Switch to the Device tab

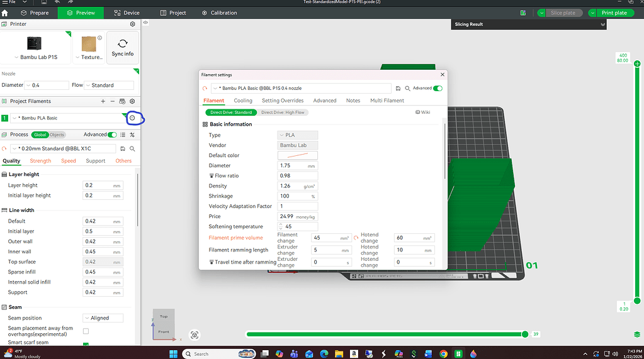[x=127, y=13]
